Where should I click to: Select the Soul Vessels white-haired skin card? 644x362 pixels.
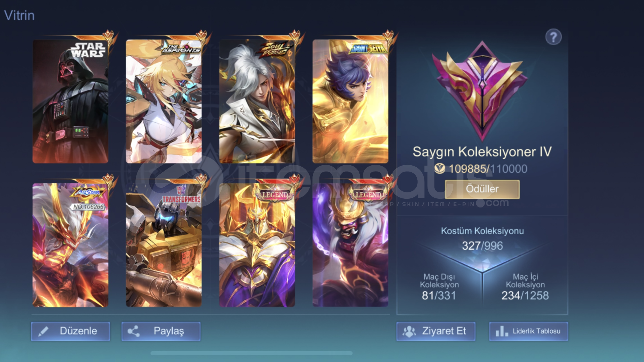tap(257, 101)
